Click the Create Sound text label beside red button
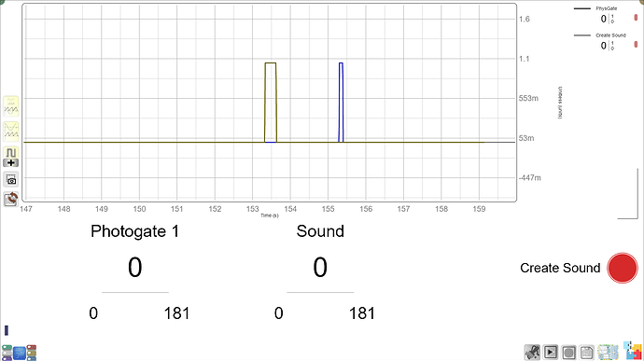 (560, 268)
